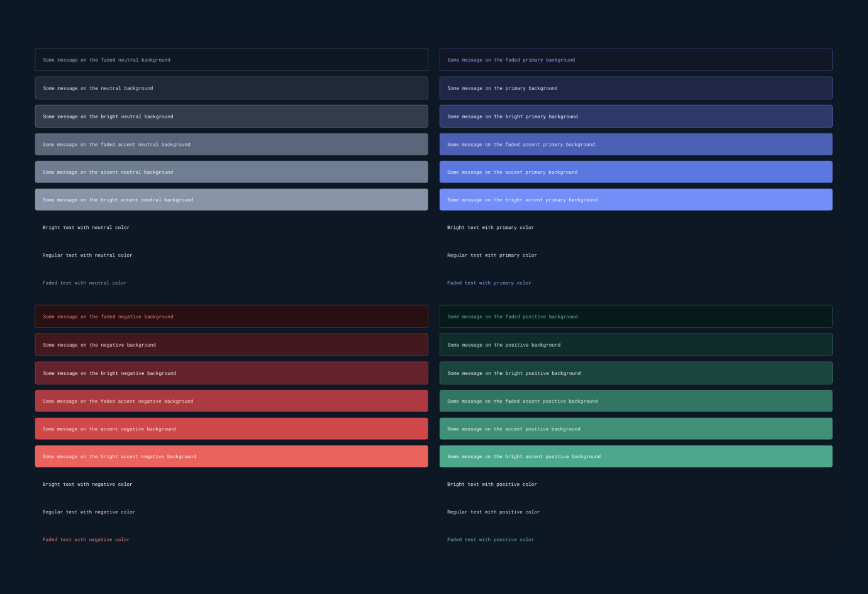Click "Some message on the accent neutral background"
This screenshot has width=868, height=594.
pos(231,172)
